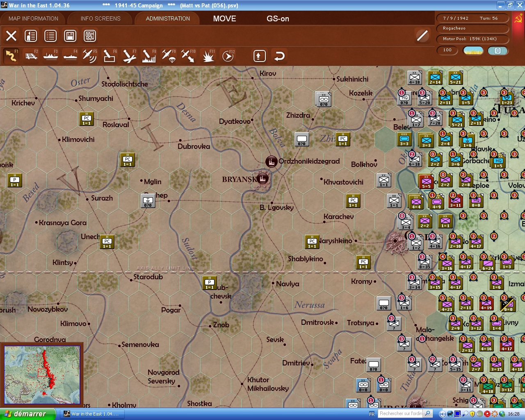Click the grid layout icon

(x=90, y=36)
